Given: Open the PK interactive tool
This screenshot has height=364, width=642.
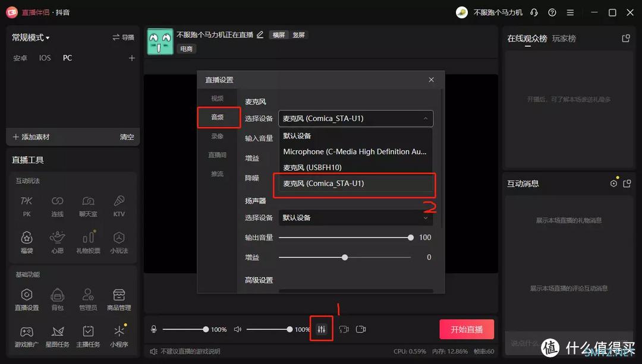Looking at the screenshot, I should [x=27, y=206].
